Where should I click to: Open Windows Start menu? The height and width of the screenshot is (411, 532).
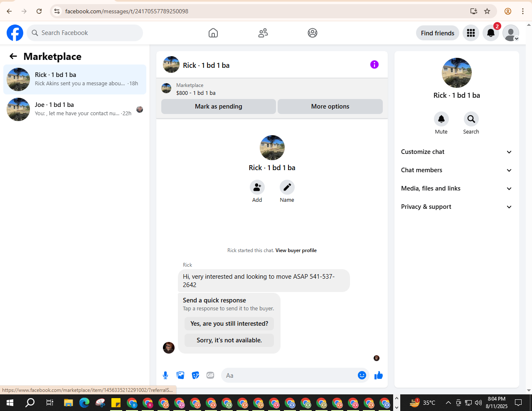[10, 403]
